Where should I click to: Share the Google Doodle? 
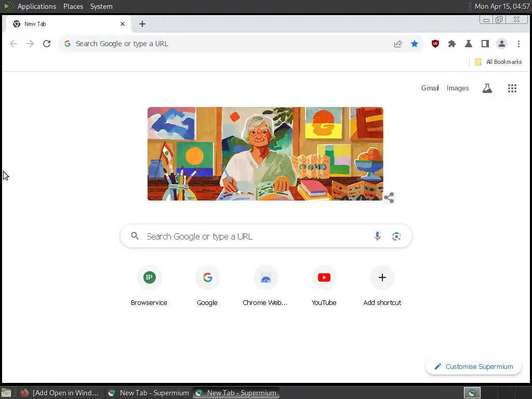click(389, 197)
